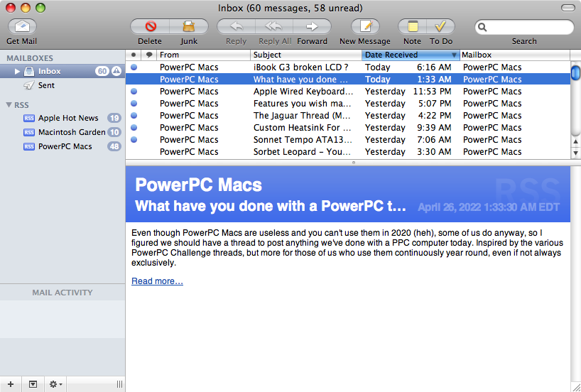Collapse the RSS section triangle

(9, 105)
